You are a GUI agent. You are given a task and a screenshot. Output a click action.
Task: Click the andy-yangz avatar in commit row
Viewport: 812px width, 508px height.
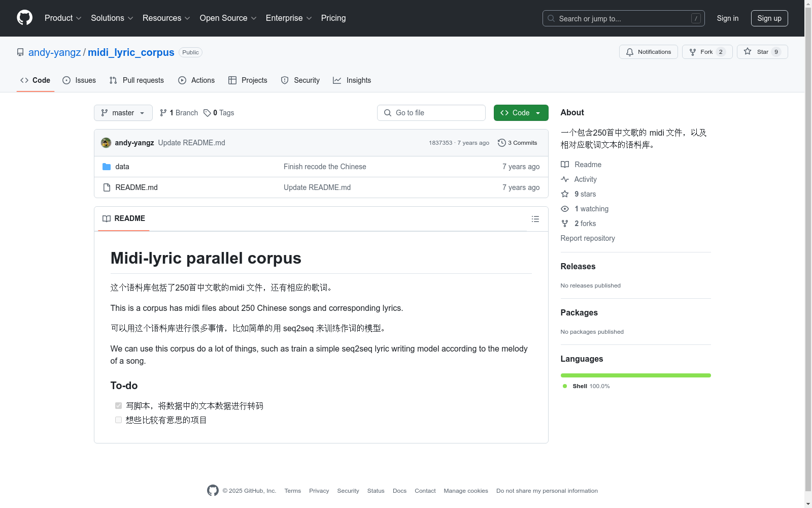coord(106,143)
